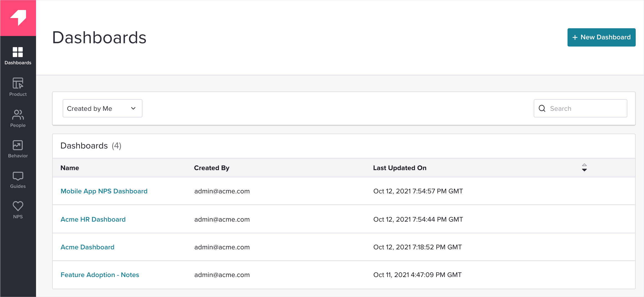Open the People sidebar section
The image size is (644, 297).
coord(18,119)
